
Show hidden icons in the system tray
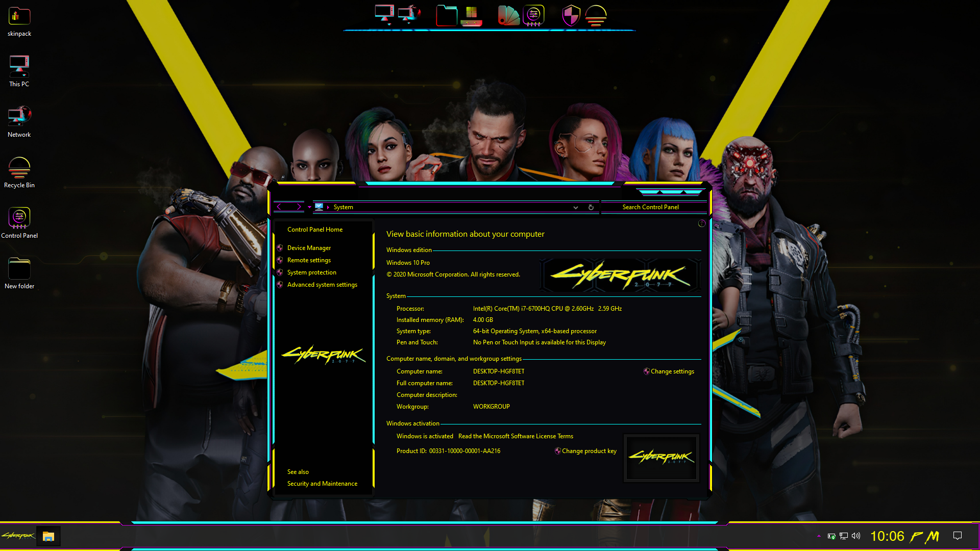click(819, 536)
